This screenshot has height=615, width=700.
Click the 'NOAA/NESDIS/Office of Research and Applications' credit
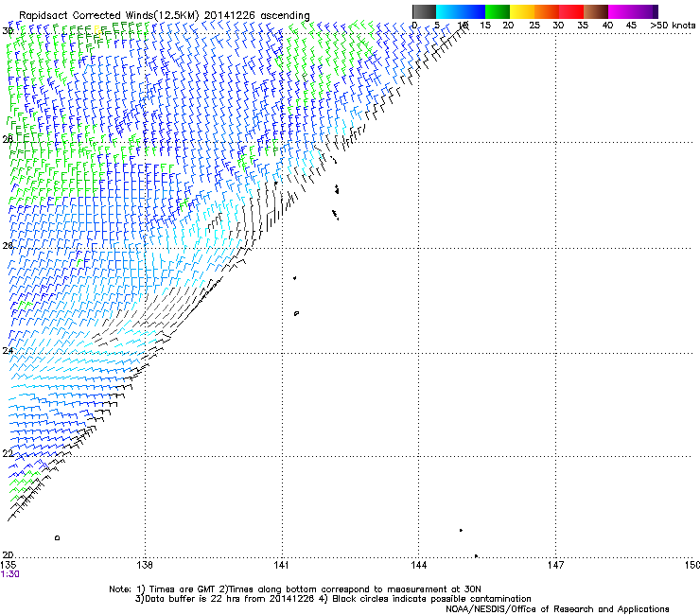(x=557, y=609)
